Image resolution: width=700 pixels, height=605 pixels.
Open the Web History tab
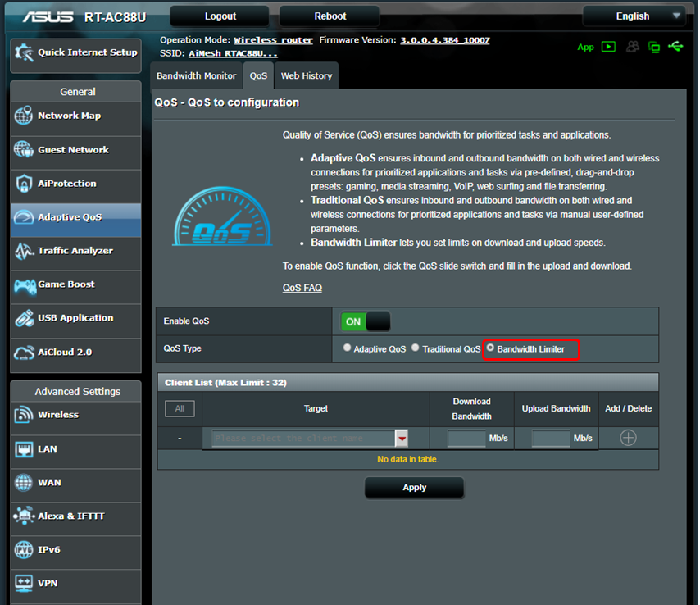point(307,76)
